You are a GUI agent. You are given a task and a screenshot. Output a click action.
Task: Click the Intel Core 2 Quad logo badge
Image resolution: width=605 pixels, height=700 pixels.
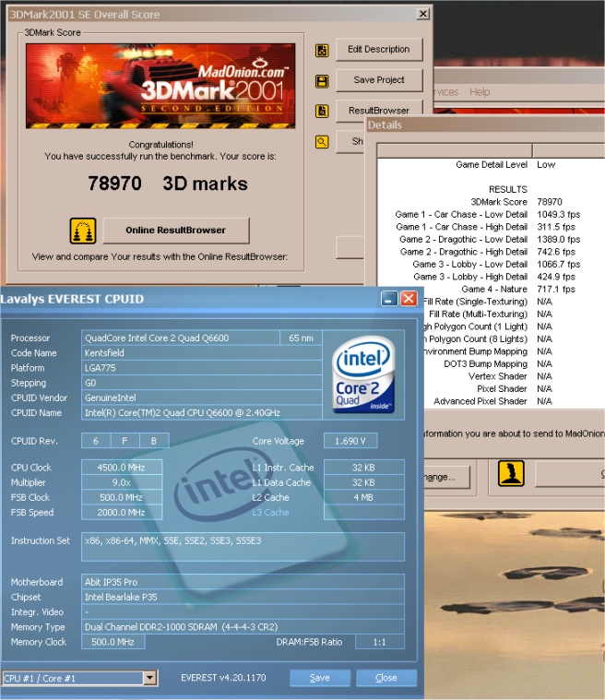point(363,374)
